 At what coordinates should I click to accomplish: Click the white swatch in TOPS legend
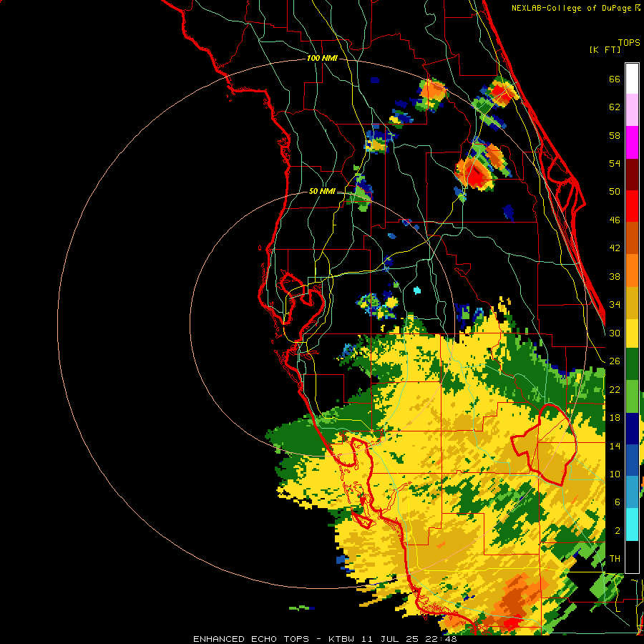tap(632, 79)
